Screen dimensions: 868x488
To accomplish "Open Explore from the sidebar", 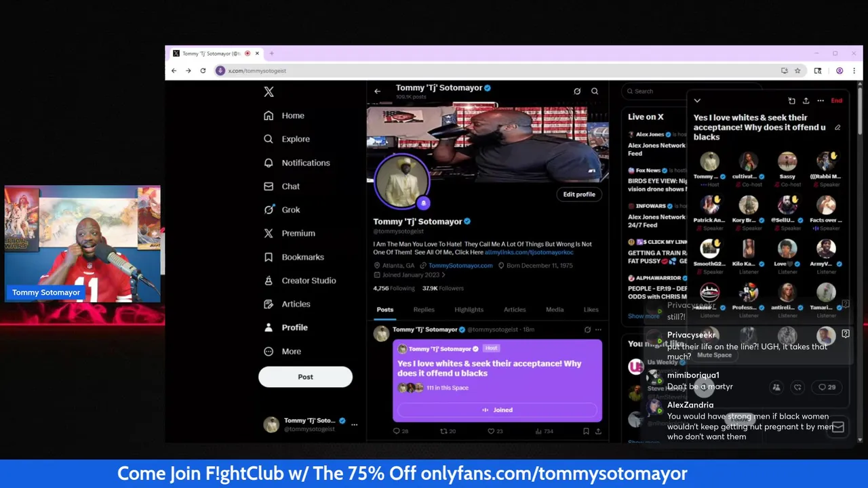I will point(288,139).
